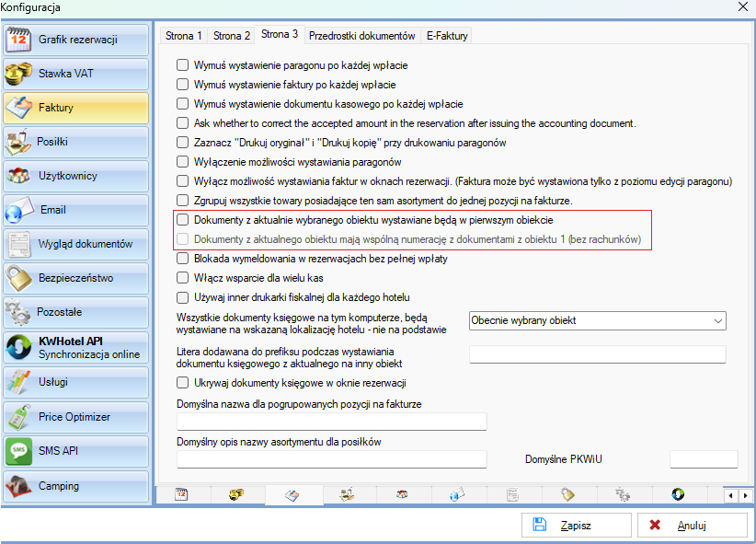This screenshot has height=544, width=756.
Task: Expand the "Obecnie wybrany obiekt" dropdown
Action: point(717,320)
